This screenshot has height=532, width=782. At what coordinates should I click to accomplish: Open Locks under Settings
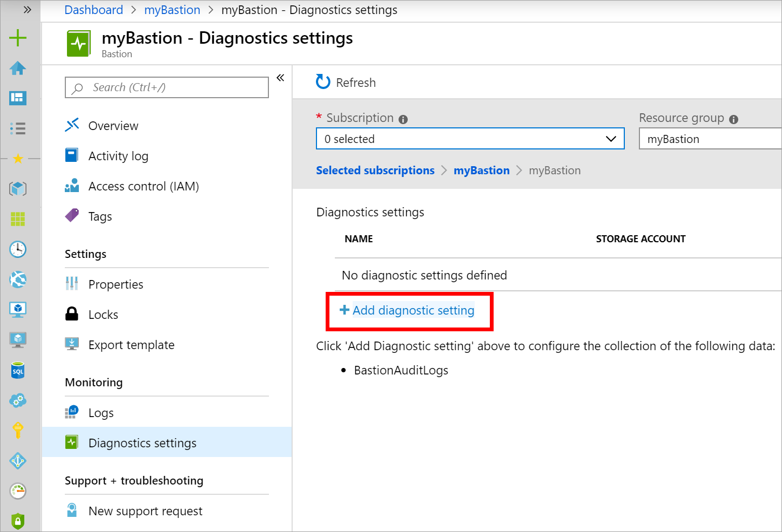coord(167,315)
